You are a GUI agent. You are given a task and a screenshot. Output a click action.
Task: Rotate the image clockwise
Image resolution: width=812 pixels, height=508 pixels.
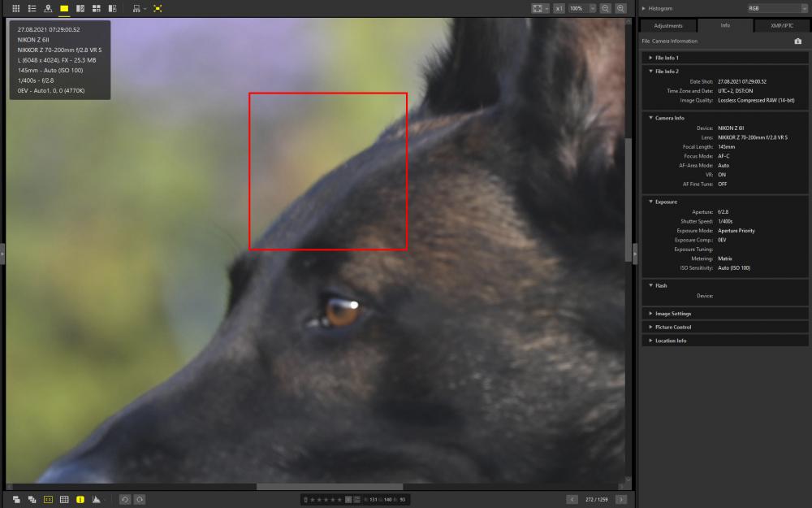click(x=140, y=499)
